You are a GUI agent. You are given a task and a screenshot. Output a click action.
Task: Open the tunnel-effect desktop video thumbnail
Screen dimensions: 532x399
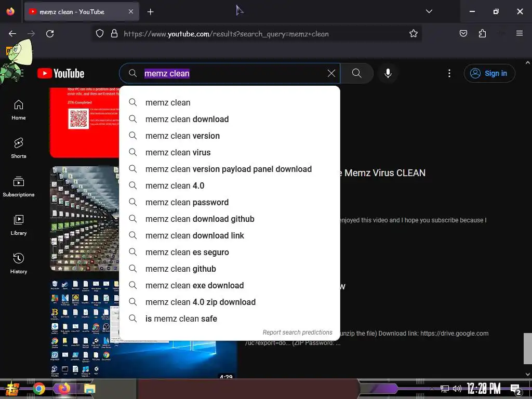85,219
